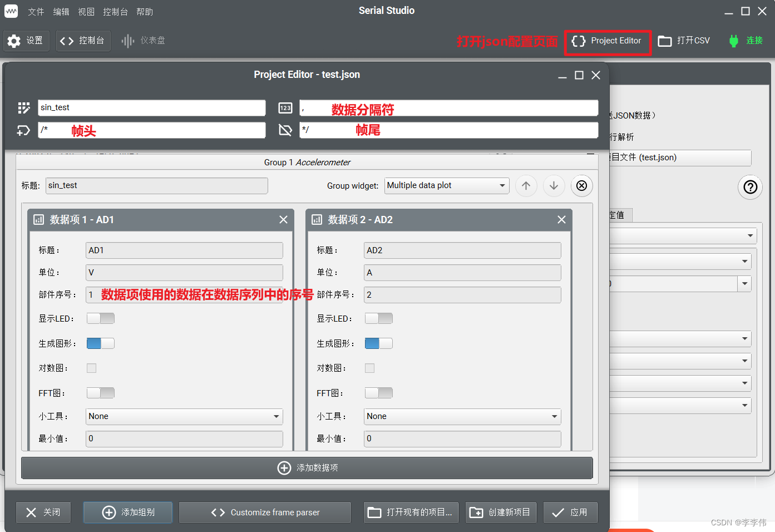775x532 pixels.
Task: Click the Project Editor toolbar icon
Action: (607, 40)
